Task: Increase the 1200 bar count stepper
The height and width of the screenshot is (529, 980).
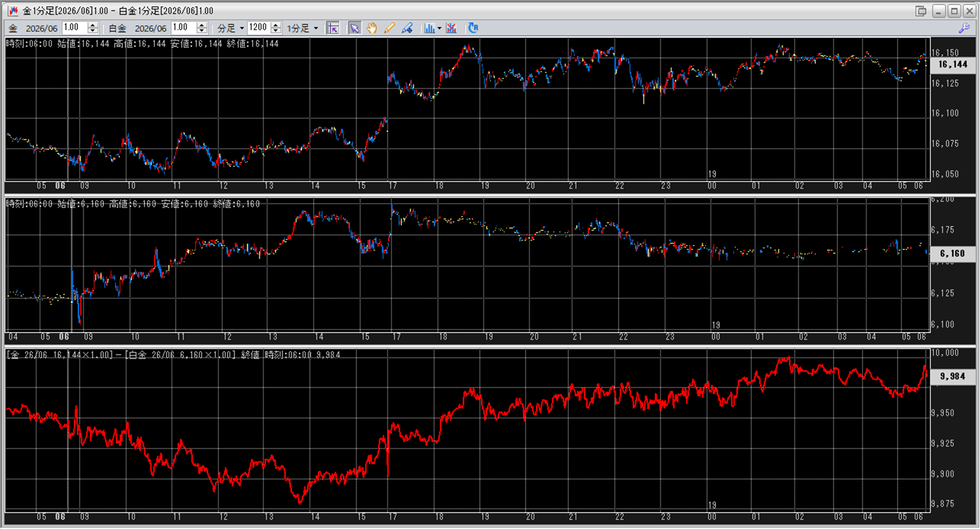Action: [x=276, y=25]
